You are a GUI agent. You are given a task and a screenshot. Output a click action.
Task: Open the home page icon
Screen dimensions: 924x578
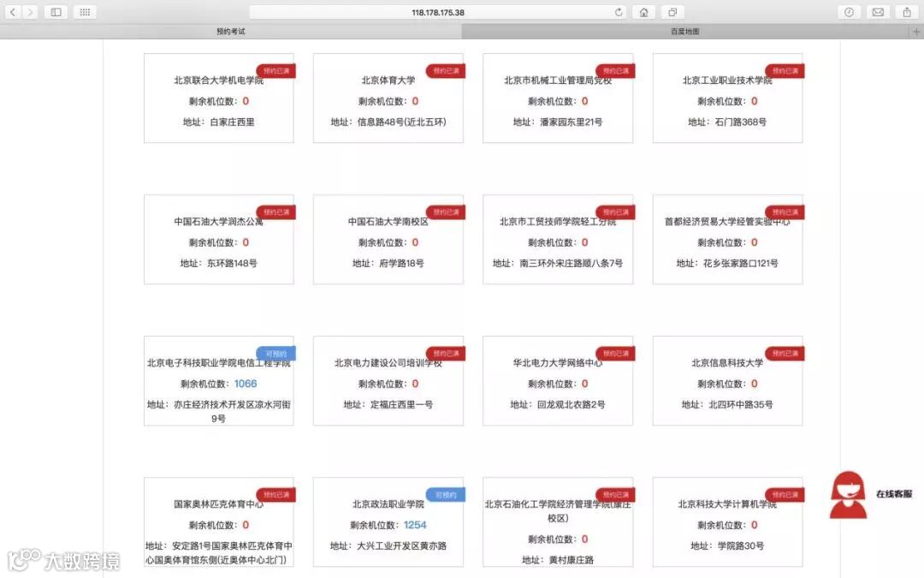643,12
